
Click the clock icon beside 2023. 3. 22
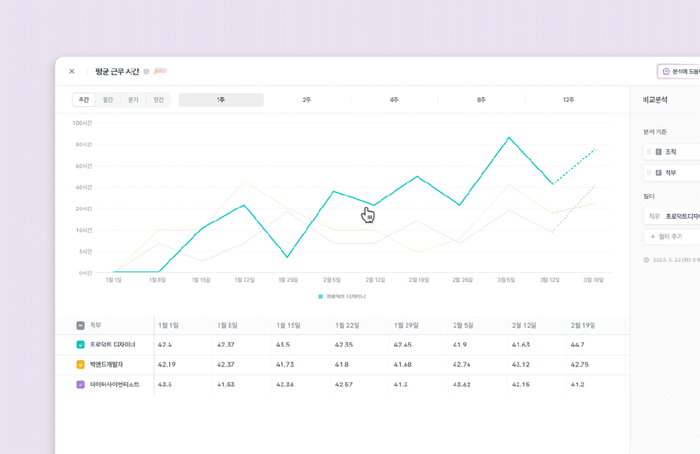tap(646, 260)
